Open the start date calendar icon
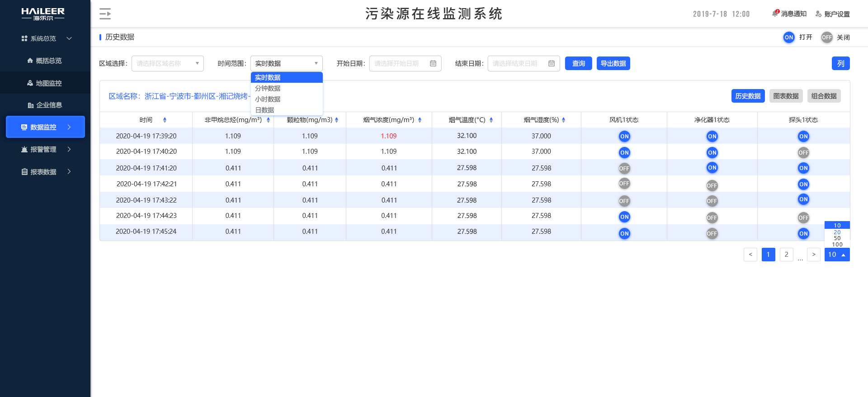 coord(433,63)
